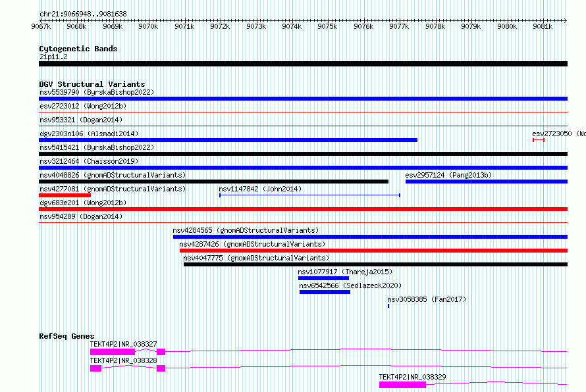Click the blue bar under nsv6542566

pyautogui.click(x=325, y=292)
